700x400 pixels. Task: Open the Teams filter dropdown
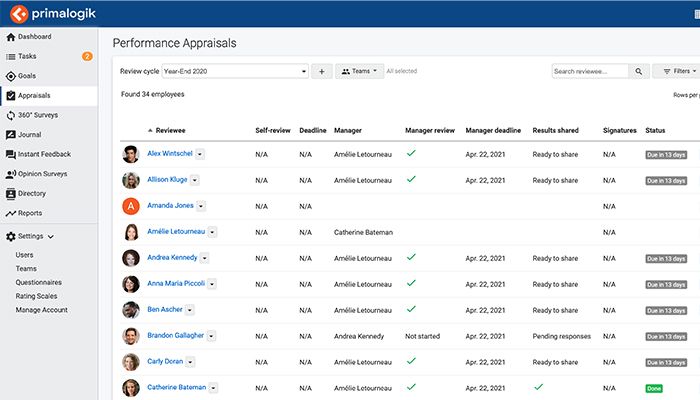(358, 72)
